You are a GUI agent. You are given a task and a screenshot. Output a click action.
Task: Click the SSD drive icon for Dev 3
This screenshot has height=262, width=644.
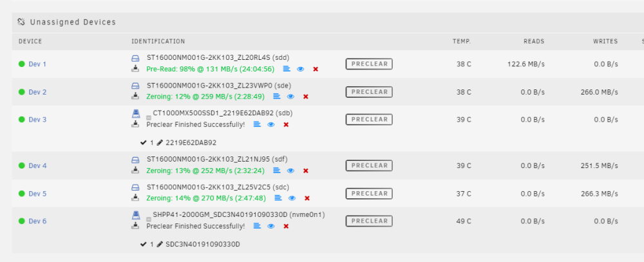pyautogui.click(x=135, y=113)
